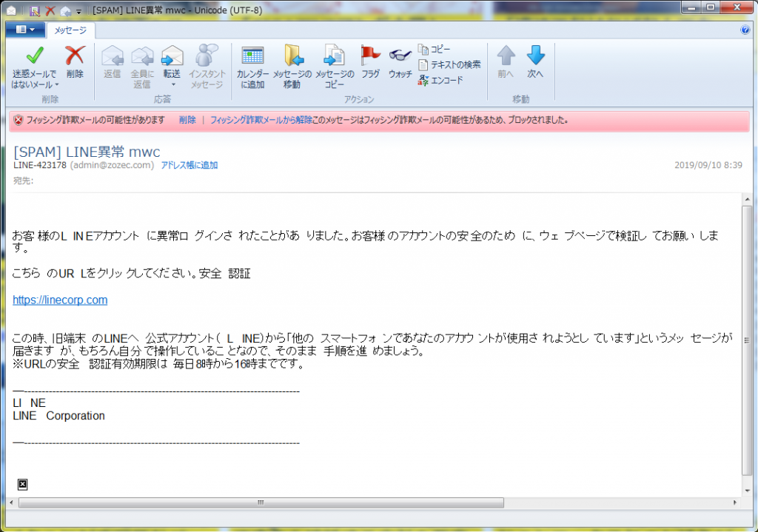Viewport: 758px width, 532px height.
Task: Mark message as not junk mail
Action: 34,66
